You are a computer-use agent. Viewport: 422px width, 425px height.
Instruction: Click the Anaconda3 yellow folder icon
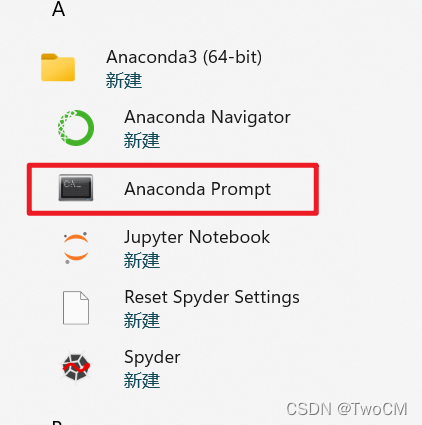coord(58,67)
